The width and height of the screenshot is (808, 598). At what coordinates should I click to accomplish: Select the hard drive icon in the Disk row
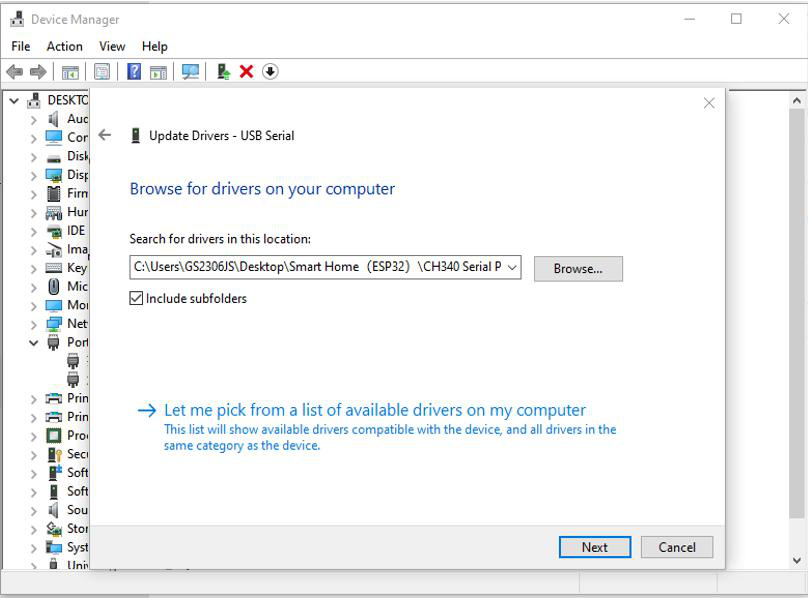click(x=54, y=157)
